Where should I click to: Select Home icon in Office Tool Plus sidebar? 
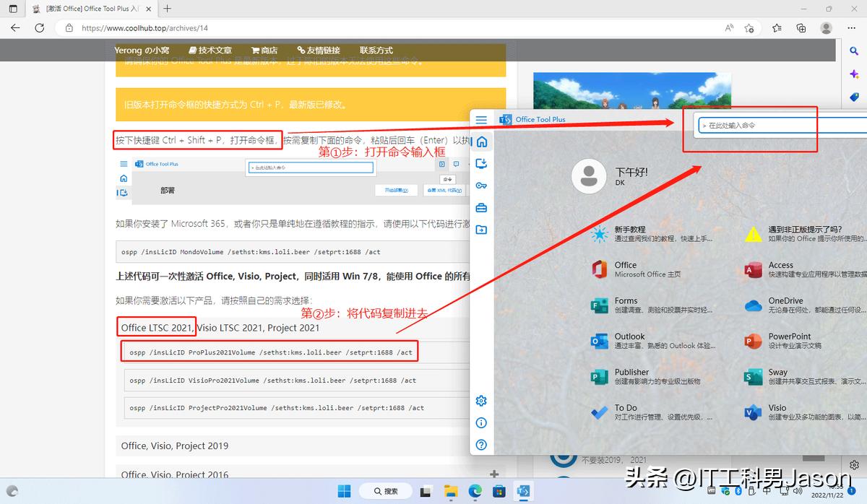coord(481,142)
